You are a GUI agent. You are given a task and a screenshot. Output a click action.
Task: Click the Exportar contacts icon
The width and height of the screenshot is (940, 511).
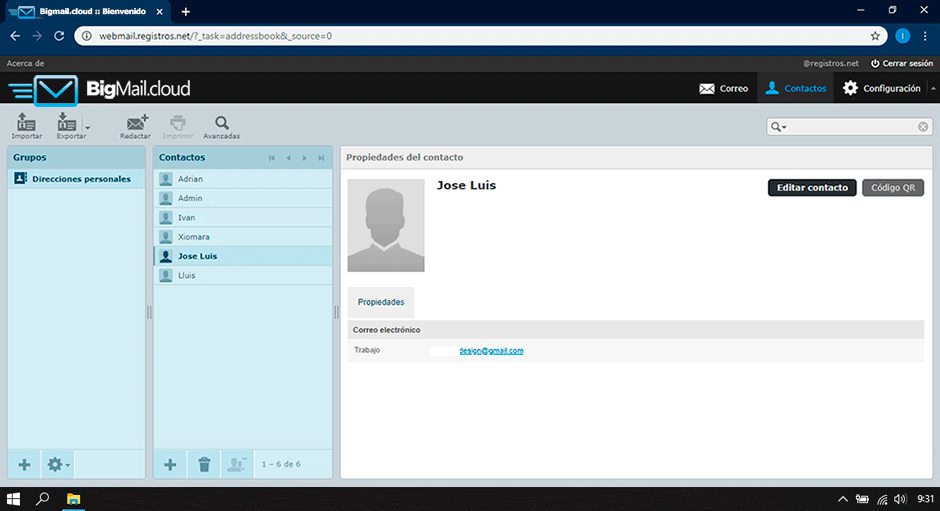pyautogui.click(x=68, y=124)
